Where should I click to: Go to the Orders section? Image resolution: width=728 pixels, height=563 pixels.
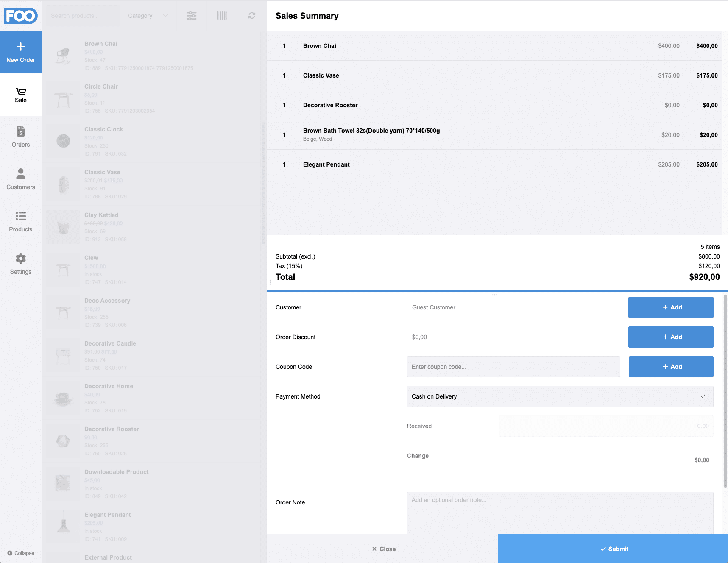click(21, 137)
